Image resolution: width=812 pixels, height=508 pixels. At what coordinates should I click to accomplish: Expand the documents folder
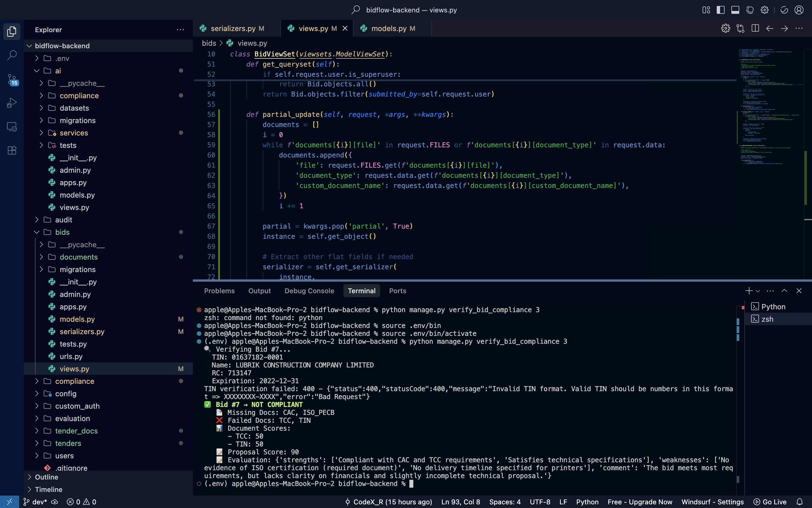pyautogui.click(x=108, y=257)
